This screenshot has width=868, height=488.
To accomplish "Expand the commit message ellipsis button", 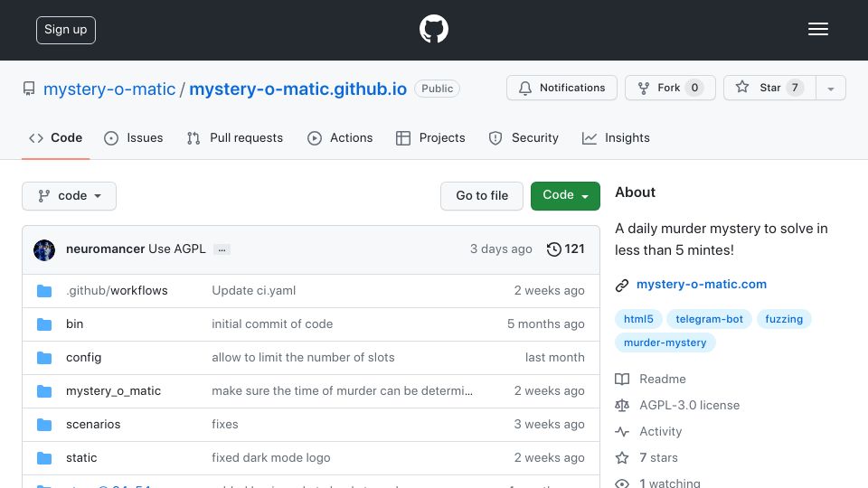I will coord(222,249).
